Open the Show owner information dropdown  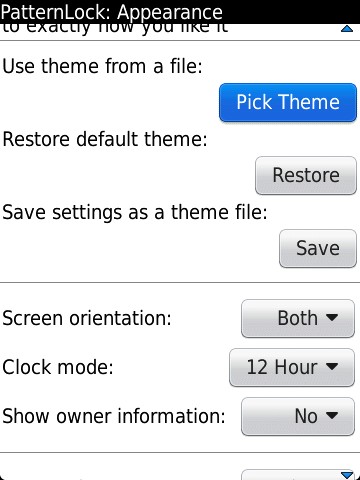click(x=298, y=417)
